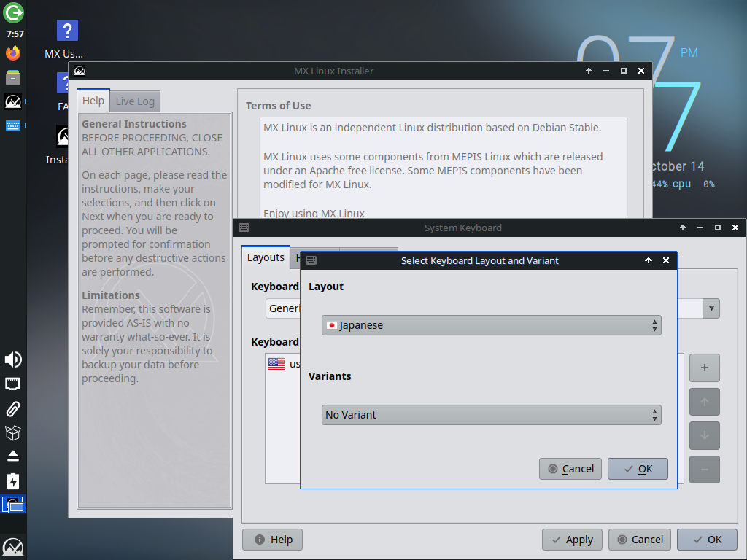Open the file manager panel icon
The height and width of the screenshot is (560, 747).
[13, 77]
